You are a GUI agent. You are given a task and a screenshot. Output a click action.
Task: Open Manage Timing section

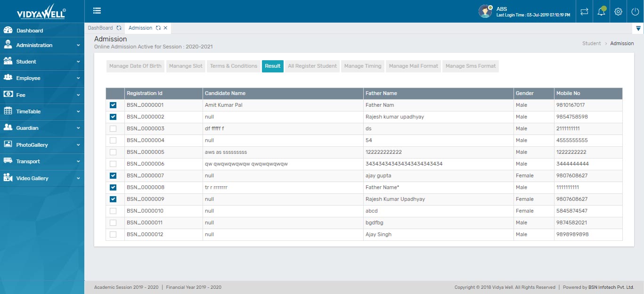point(363,66)
